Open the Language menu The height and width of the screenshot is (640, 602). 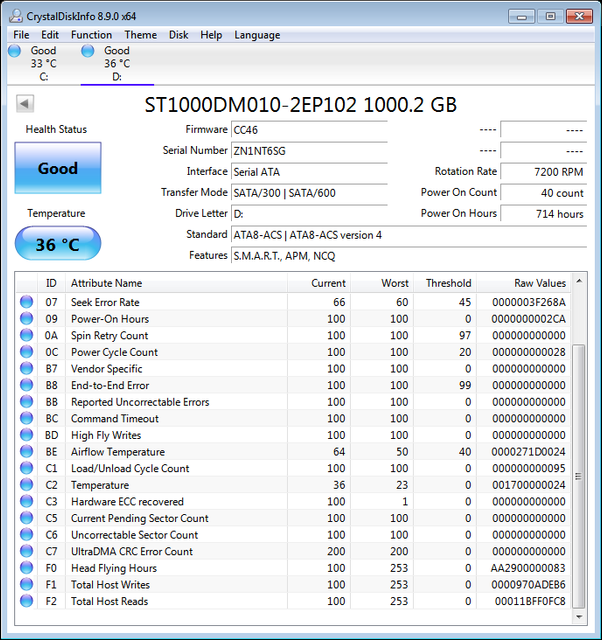257,35
